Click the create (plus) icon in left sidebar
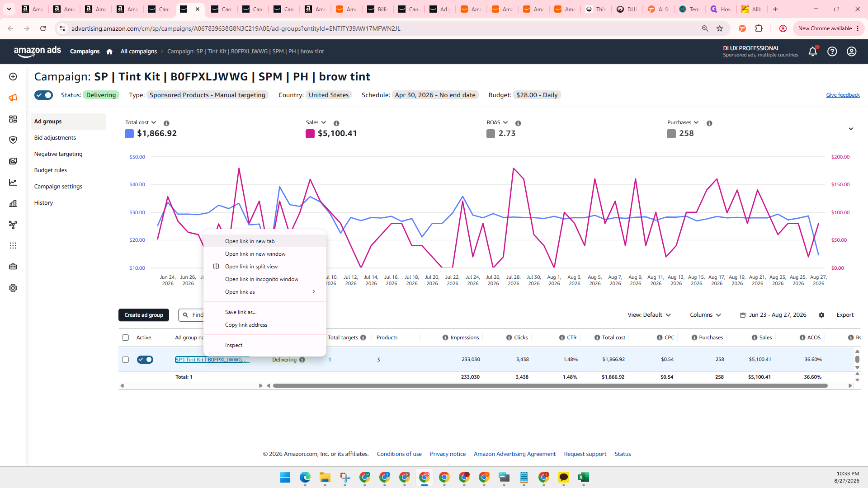This screenshot has width=868, height=488. pos(13,77)
